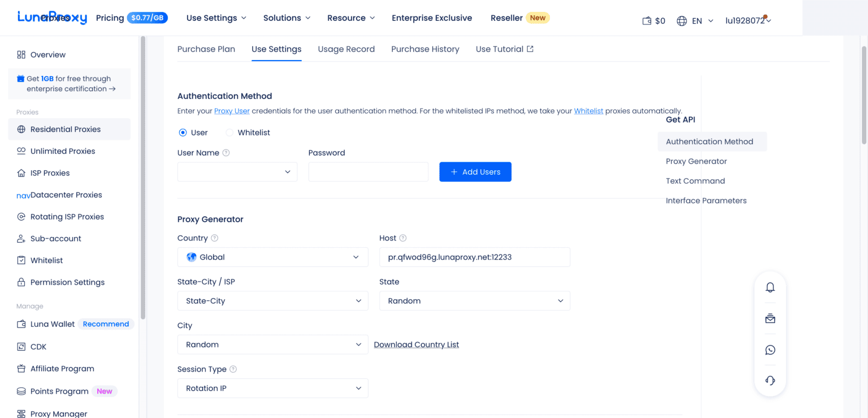Viewport: 868px width, 418px height.
Task: Select the Unlimited Proxies sidebar icon
Action: point(20,151)
